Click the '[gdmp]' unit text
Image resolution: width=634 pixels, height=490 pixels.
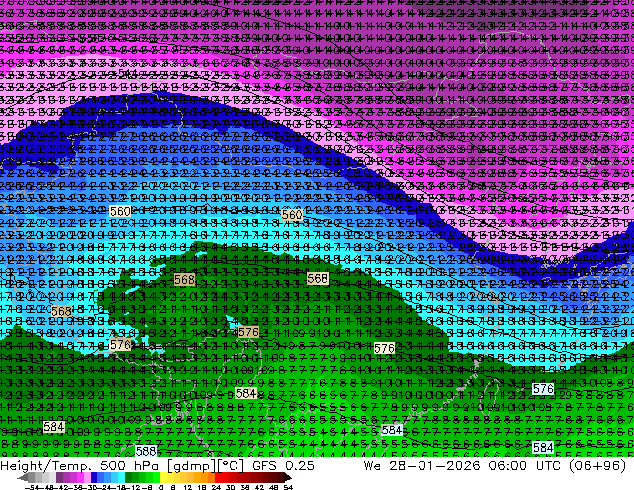(192, 466)
